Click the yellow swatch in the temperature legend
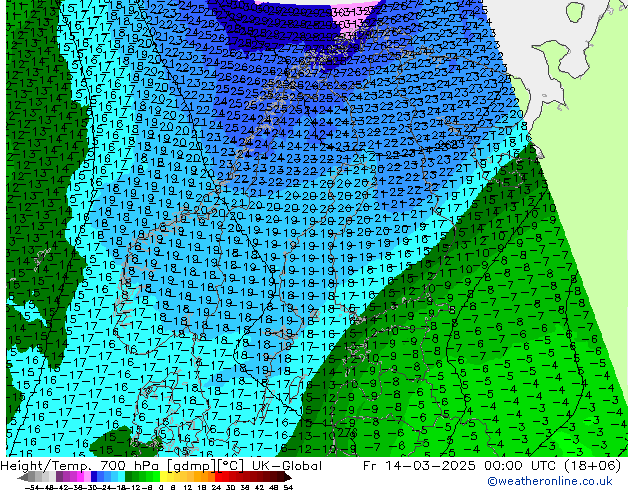 pyautogui.click(x=163, y=476)
